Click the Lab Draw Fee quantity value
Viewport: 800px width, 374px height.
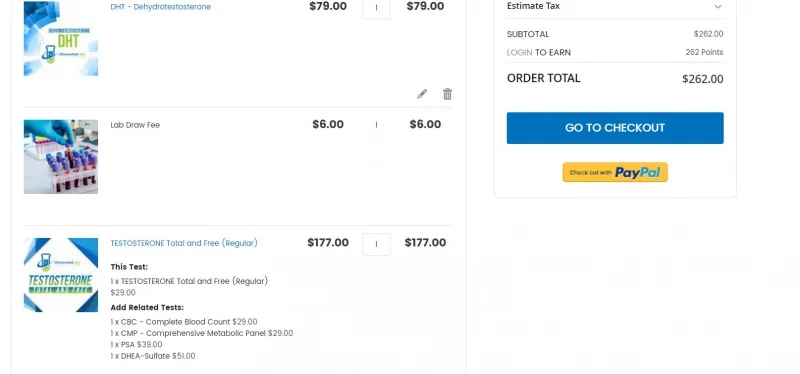click(376, 125)
